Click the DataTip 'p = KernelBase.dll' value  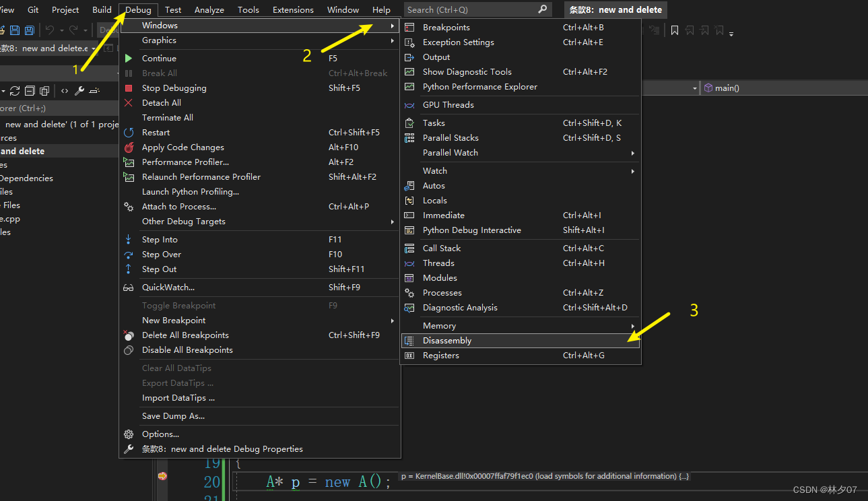click(x=545, y=476)
